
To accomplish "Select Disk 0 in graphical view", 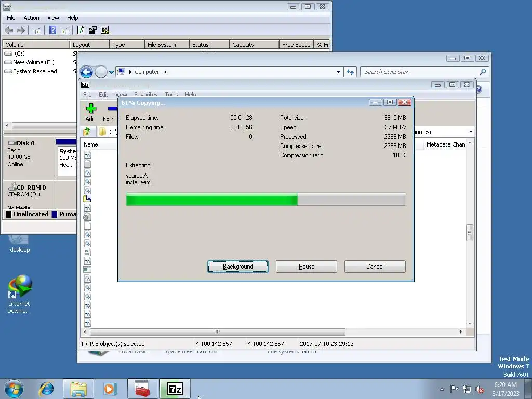I will 29,157.
